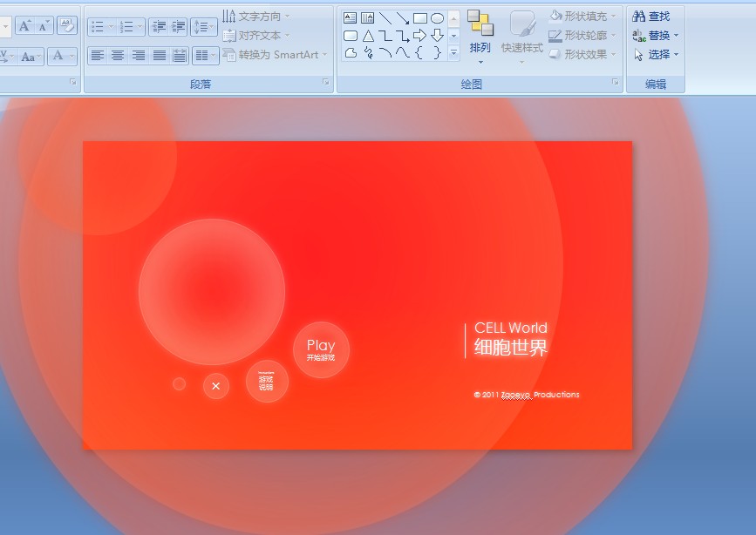Align text to the right
Viewport: 756px width, 535px height.
(139, 56)
